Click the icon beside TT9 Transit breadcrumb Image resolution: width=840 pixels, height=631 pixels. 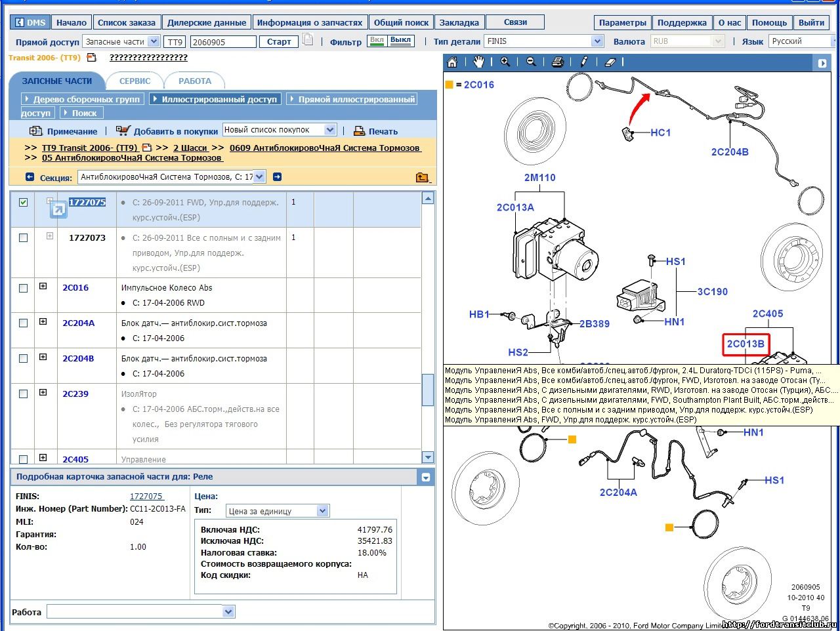[147, 148]
